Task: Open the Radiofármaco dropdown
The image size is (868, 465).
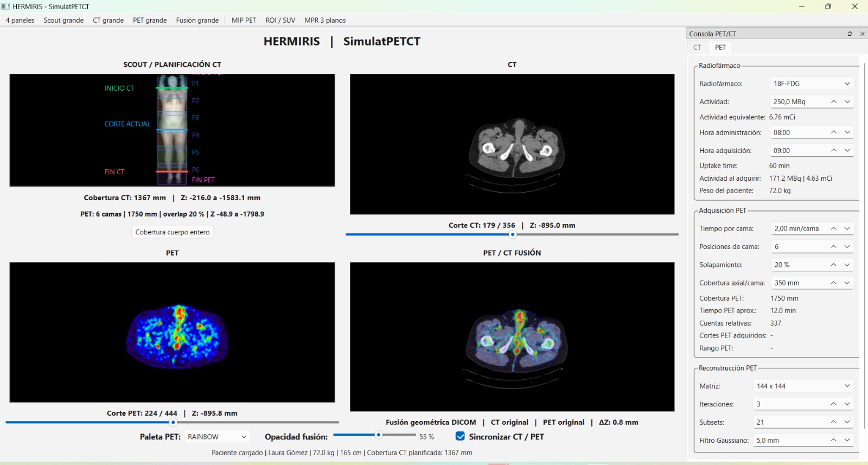Action: [x=812, y=84]
